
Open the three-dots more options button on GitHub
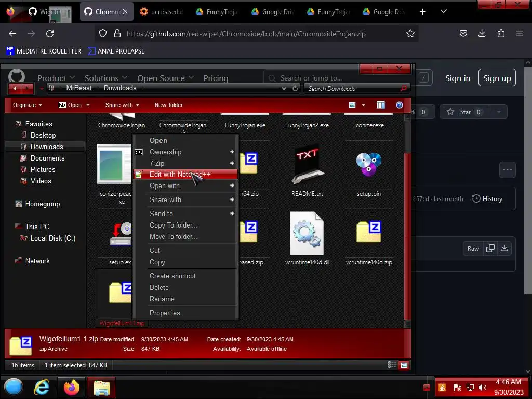tap(508, 170)
